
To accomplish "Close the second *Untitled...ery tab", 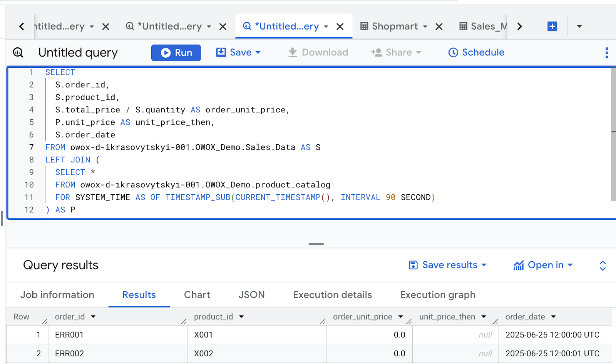I will (223, 27).
